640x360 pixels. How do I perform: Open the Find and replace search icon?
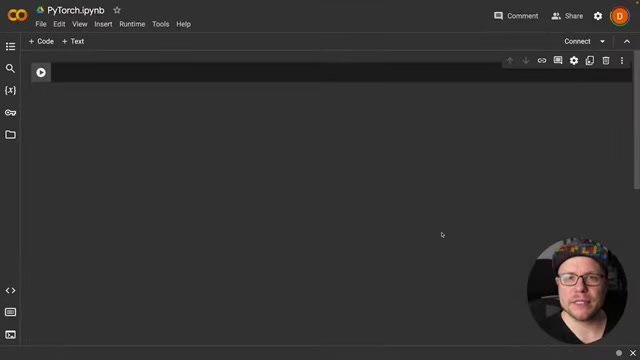coord(10,69)
